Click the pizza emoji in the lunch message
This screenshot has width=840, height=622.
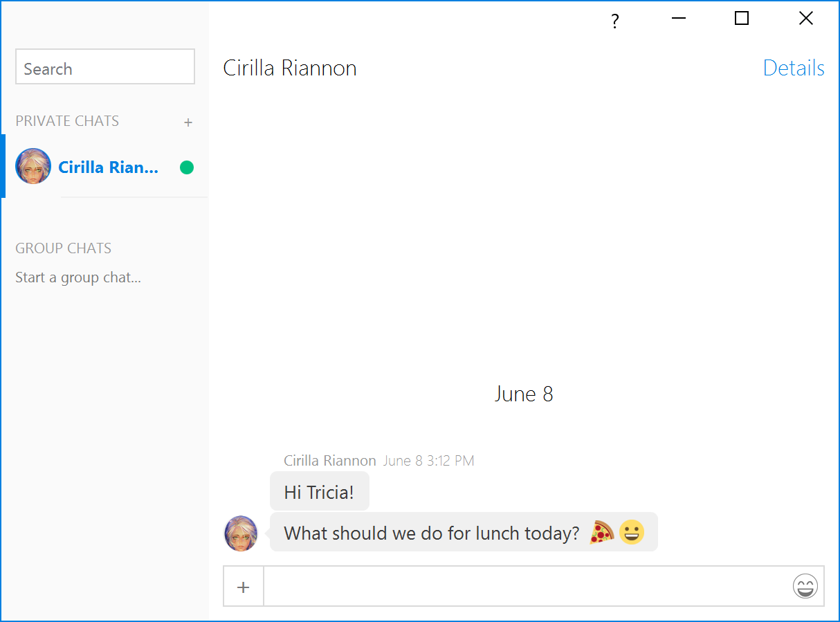tap(602, 533)
